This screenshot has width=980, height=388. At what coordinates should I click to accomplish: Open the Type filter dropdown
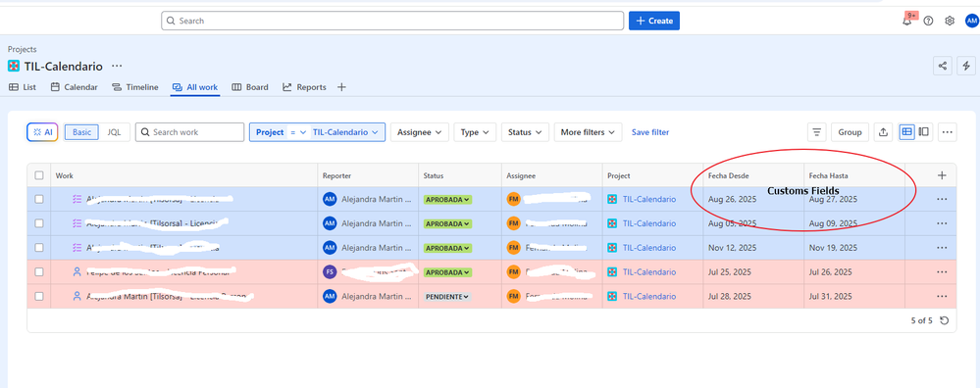[x=475, y=132]
